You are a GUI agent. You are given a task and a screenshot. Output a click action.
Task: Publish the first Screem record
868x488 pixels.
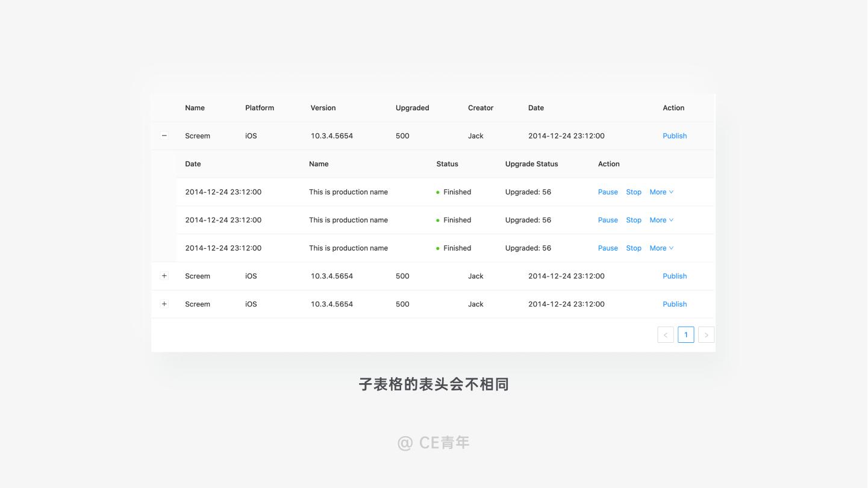point(674,136)
